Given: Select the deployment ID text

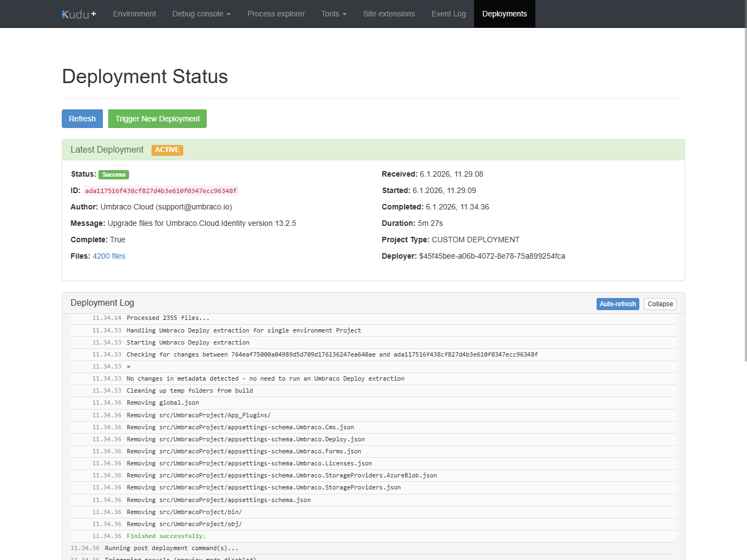Looking at the screenshot, I should pyautogui.click(x=160, y=190).
